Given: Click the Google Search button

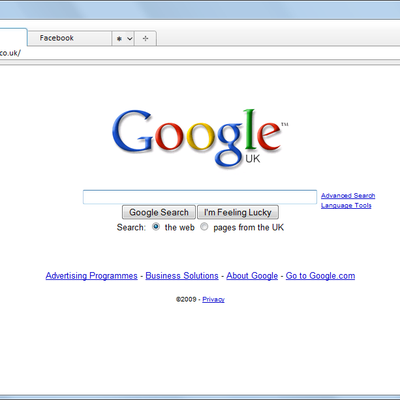Looking at the screenshot, I should click(x=159, y=212).
